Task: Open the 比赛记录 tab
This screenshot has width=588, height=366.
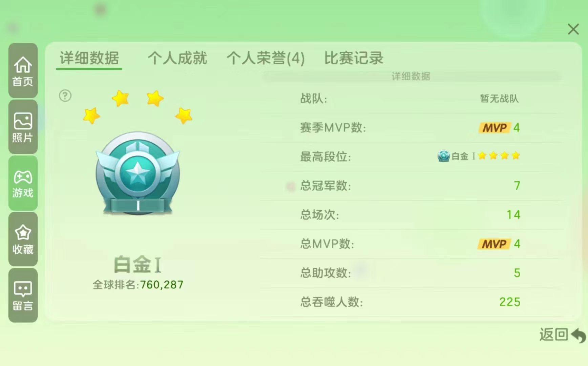Action: tap(354, 58)
